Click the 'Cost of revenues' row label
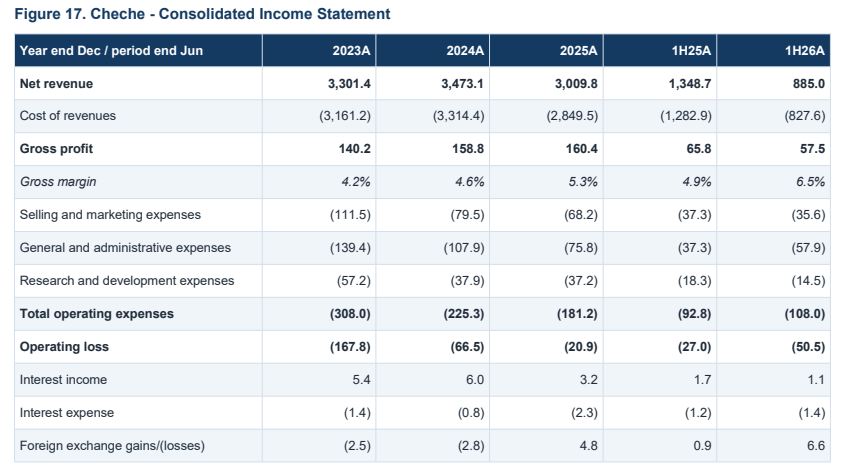This screenshot has width=845, height=469. (x=68, y=116)
